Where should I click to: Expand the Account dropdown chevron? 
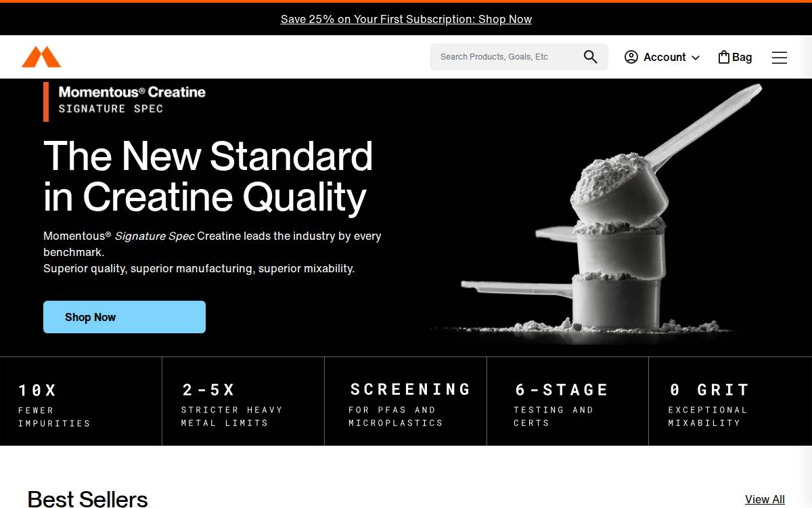[x=695, y=58]
